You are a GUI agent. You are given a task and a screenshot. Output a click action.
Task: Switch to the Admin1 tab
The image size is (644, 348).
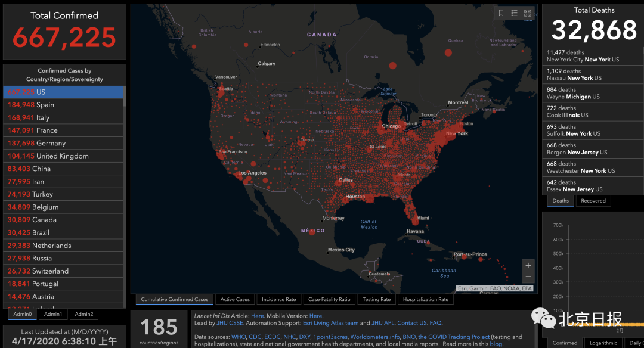pyautogui.click(x=53, y=314)
